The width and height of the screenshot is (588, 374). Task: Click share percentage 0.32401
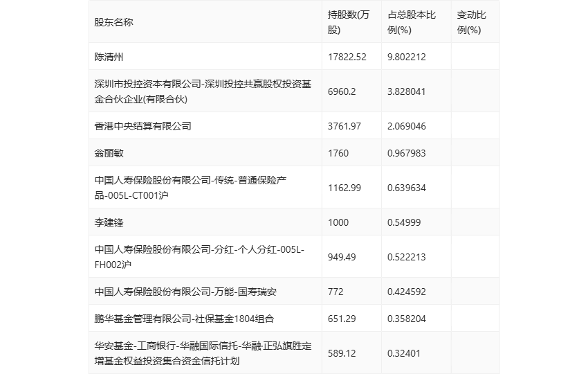[404, 353]
